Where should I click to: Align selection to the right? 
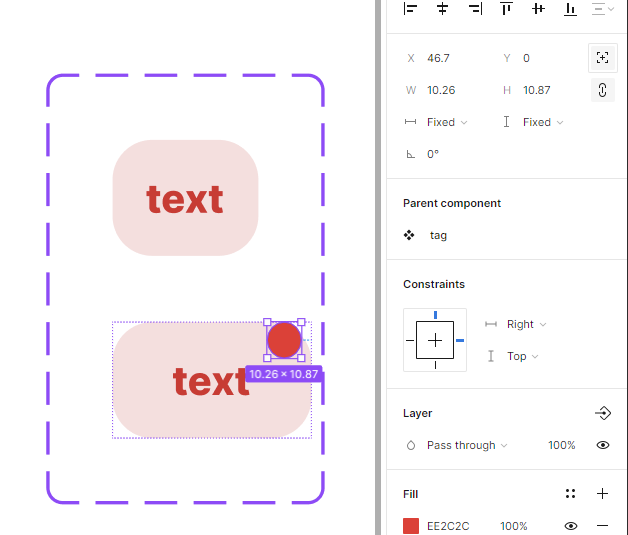pos(475,8)
